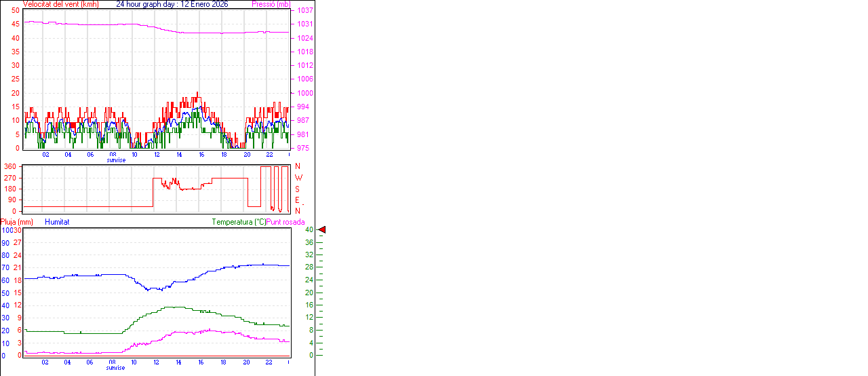Click the blue 'Humitat' label
The height and width of the screenshot is (376, 868).
coord(57,222)
